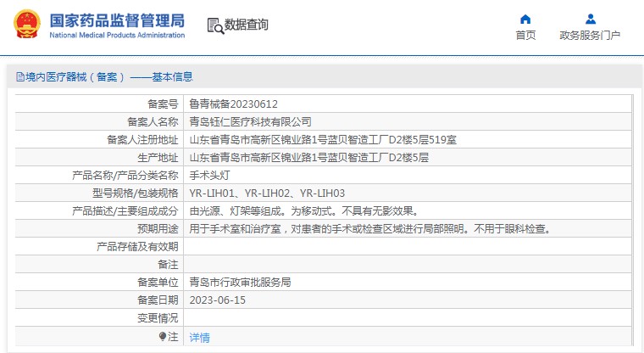The height and width of the screenshot is (353, 644).
Task: Click the intended use description text
Action: coord(369,229)
